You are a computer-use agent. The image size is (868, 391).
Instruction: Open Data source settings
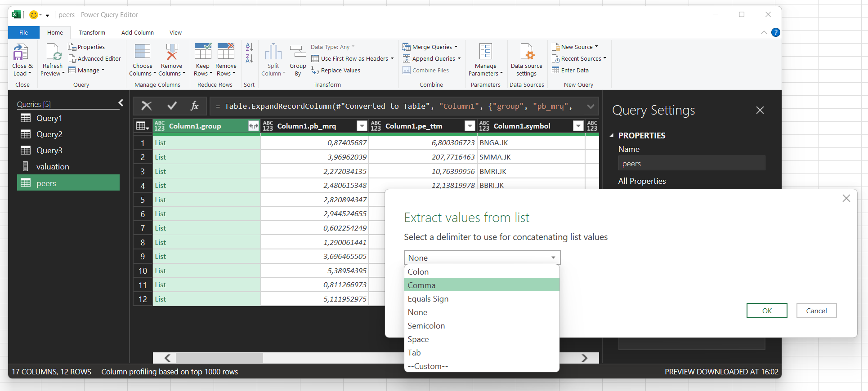(x=526, y=53)
